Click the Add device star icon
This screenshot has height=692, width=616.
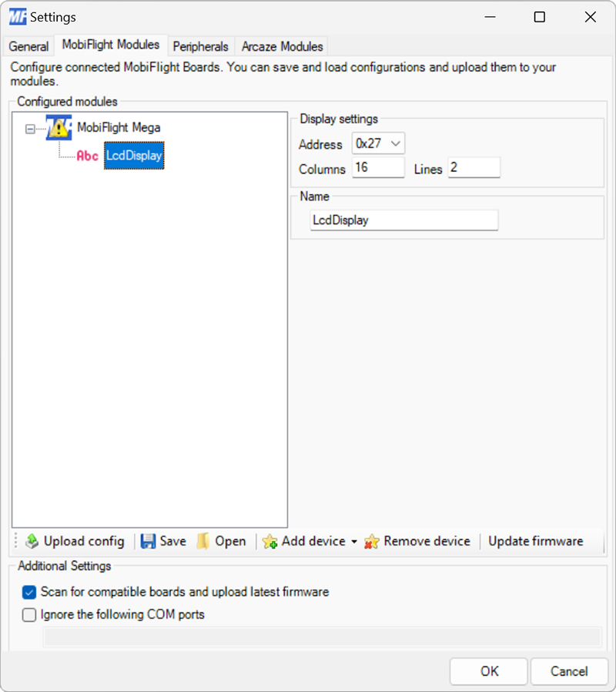270,542
